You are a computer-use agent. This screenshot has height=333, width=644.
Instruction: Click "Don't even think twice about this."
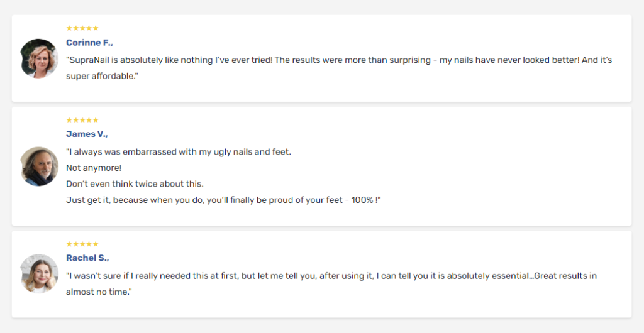pos(135,183)
